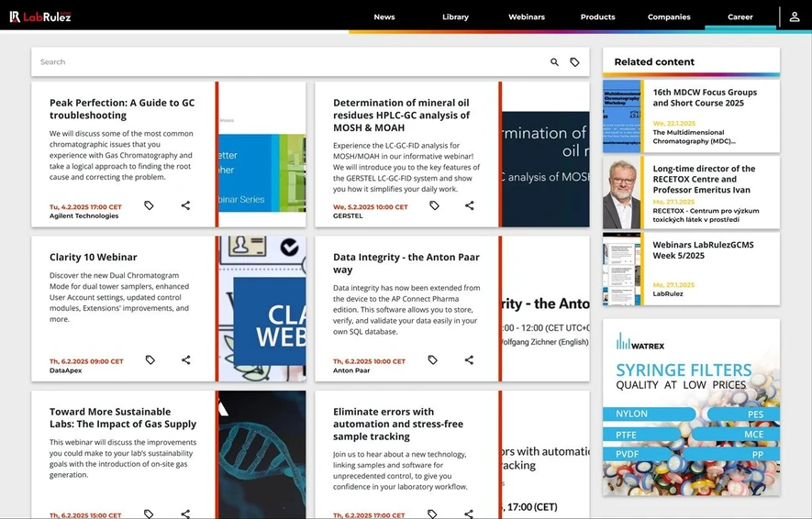Open the Library menu
The height and width of the screenshot is (519, 812).
click(455, 17)
